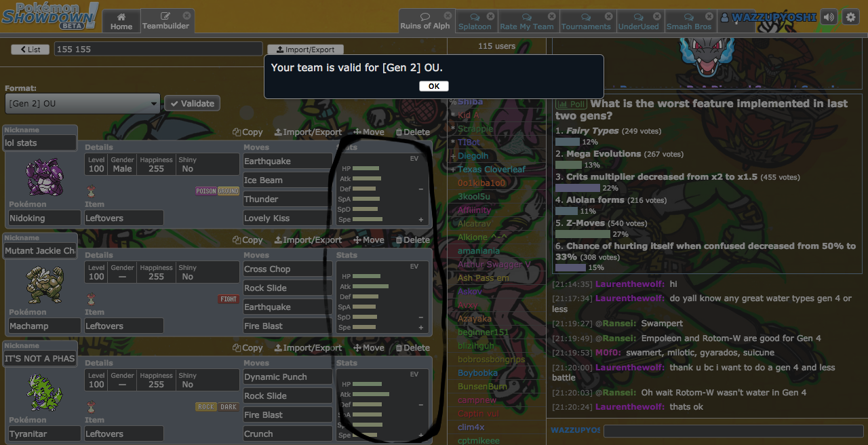Open the UnderUsed room tab

639,22
